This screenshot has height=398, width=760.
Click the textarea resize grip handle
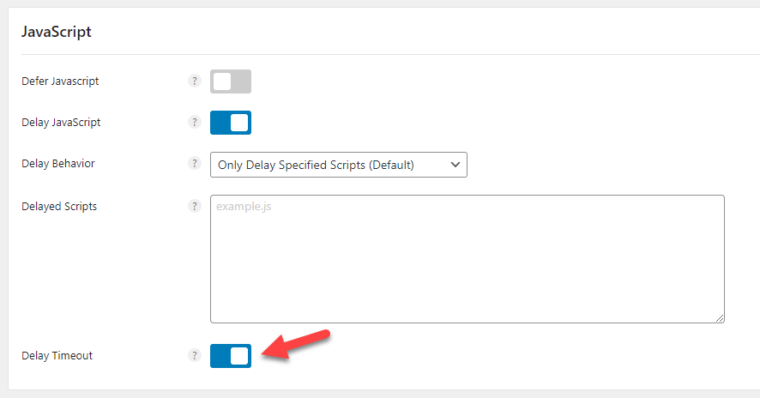(720, 318)
